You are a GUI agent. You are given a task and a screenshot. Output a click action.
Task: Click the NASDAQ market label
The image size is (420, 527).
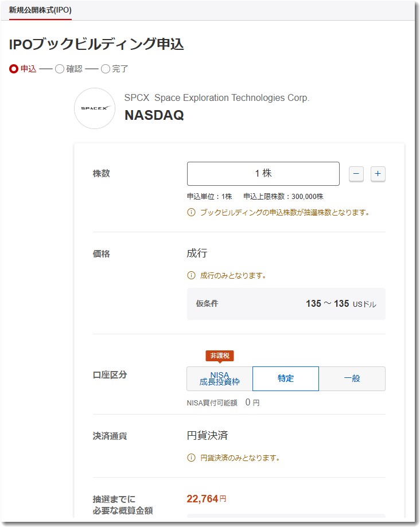[154, 115]
